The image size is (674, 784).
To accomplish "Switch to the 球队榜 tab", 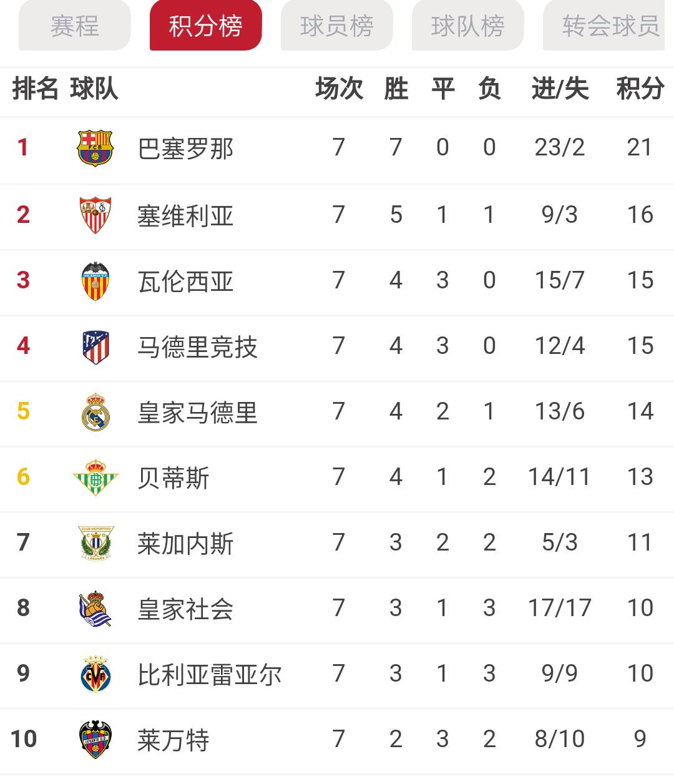I will click(x=468, y=27).
